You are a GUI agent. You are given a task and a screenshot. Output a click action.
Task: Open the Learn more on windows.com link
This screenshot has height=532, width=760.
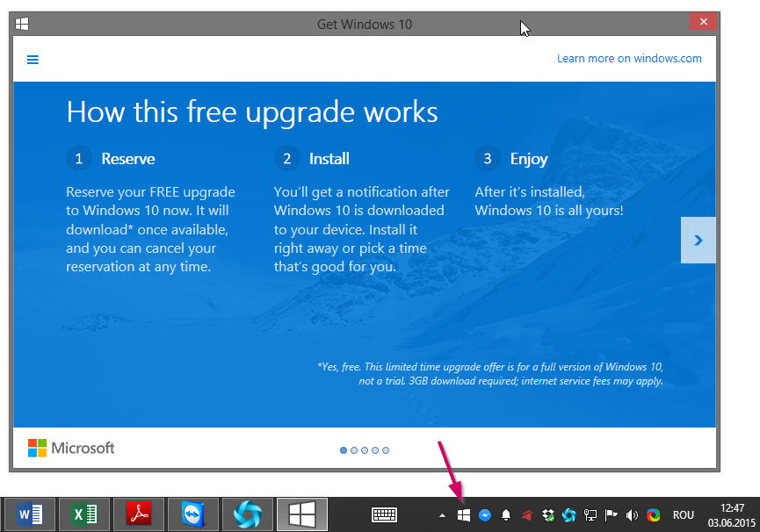point(629,59)
